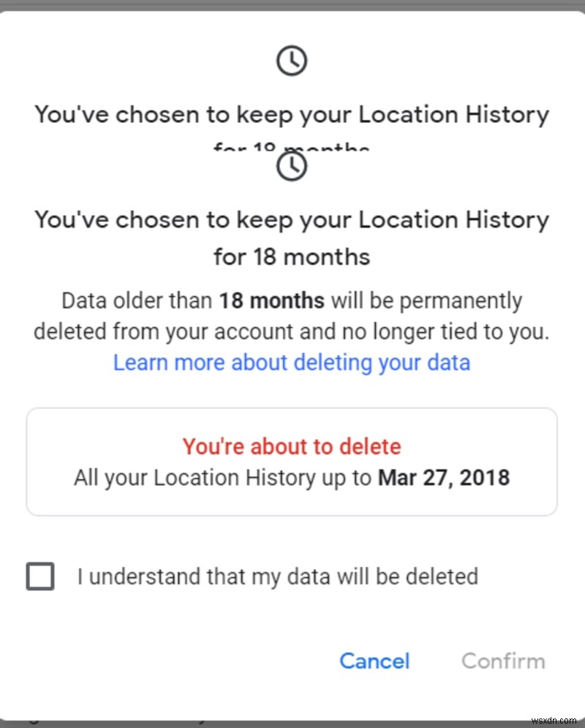Click the Cancel button
This screenshot has width=585, height=728.
click(374, 661)
